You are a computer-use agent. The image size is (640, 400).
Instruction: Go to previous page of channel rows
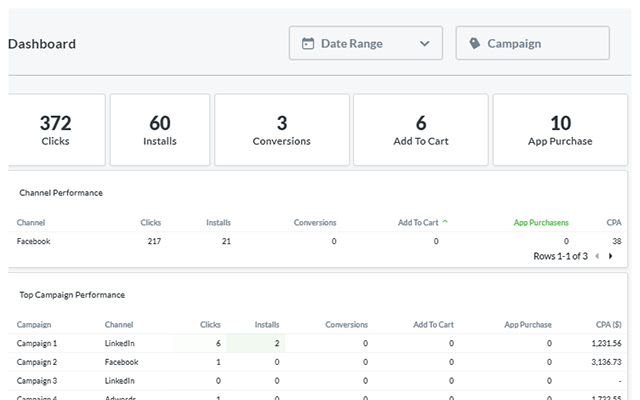coord(597,257)
